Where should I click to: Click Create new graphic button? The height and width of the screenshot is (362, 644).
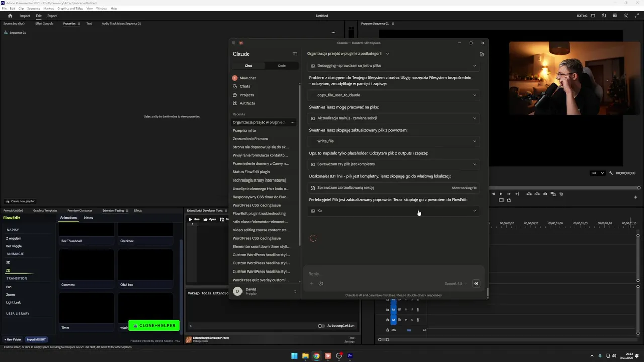(20, 201)
